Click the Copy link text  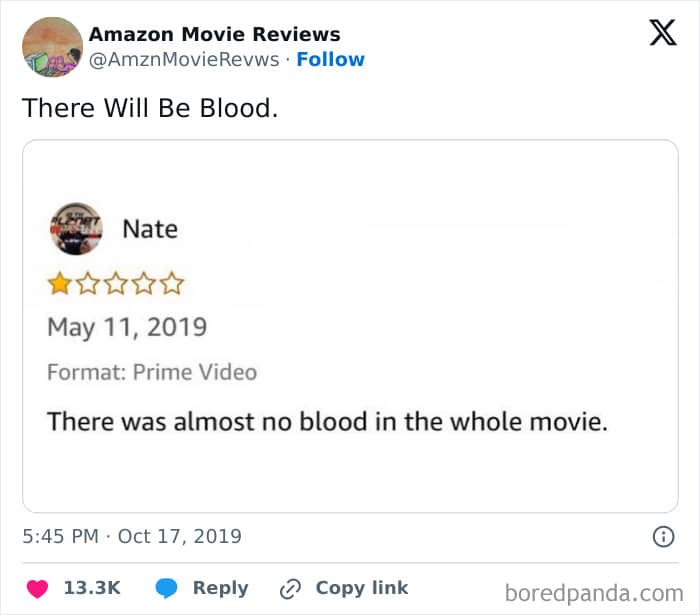[361, 588]
